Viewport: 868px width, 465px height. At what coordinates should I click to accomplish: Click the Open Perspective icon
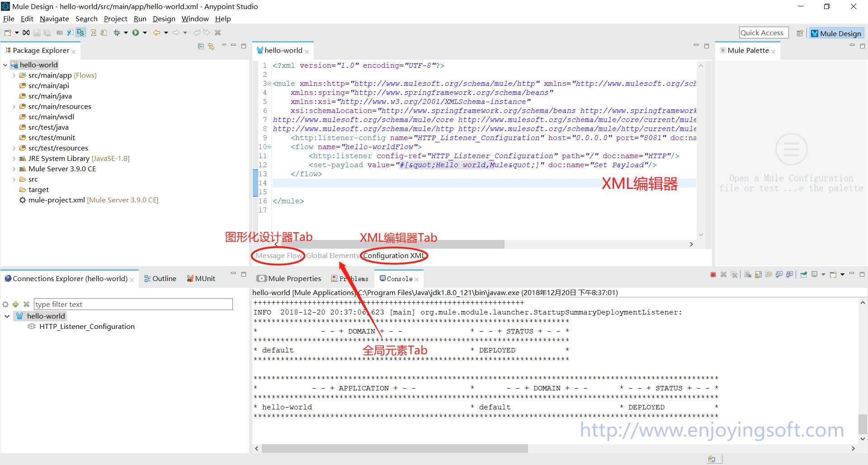point(800,33)
